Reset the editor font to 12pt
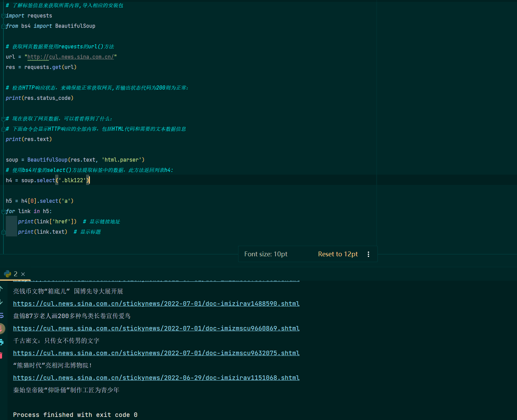The height and width of the screenshot is (420, 517). (x=338, y=254)
